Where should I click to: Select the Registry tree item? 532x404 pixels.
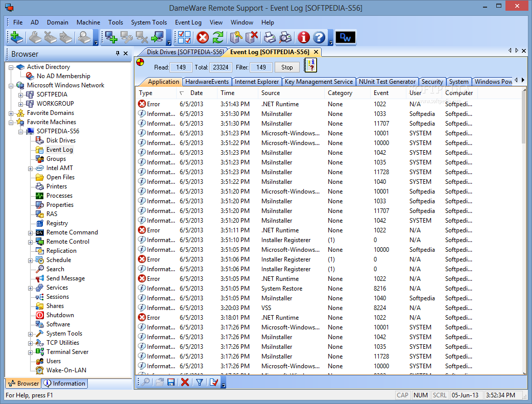pos(57,223)
